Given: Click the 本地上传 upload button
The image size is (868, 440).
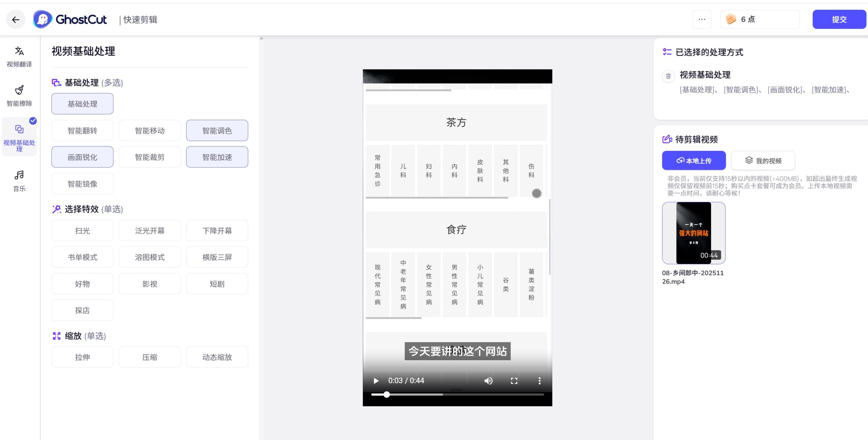Looking at the screenshot, I should 694,160.
